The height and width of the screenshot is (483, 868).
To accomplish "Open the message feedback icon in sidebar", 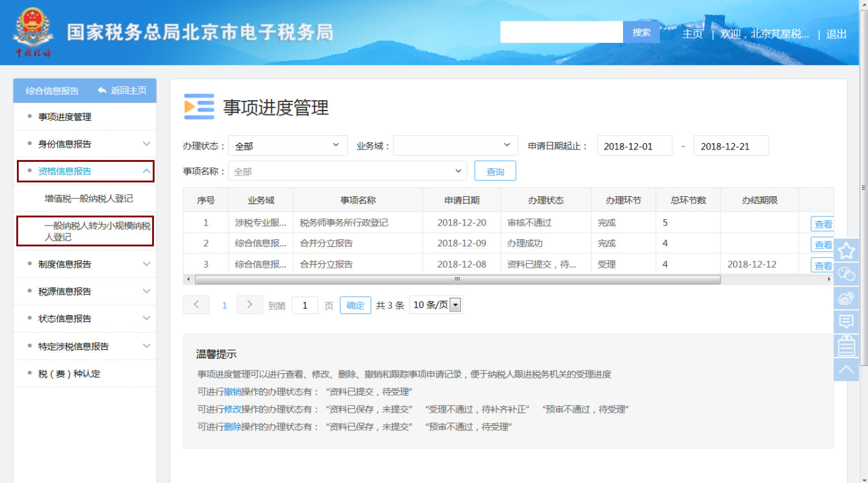I will (x=846, y=322).
